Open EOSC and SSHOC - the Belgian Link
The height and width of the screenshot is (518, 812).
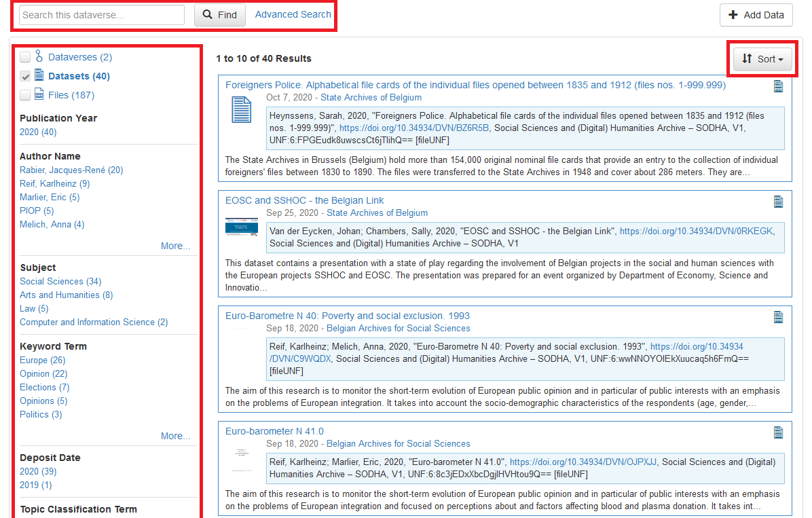coord(304,200)
